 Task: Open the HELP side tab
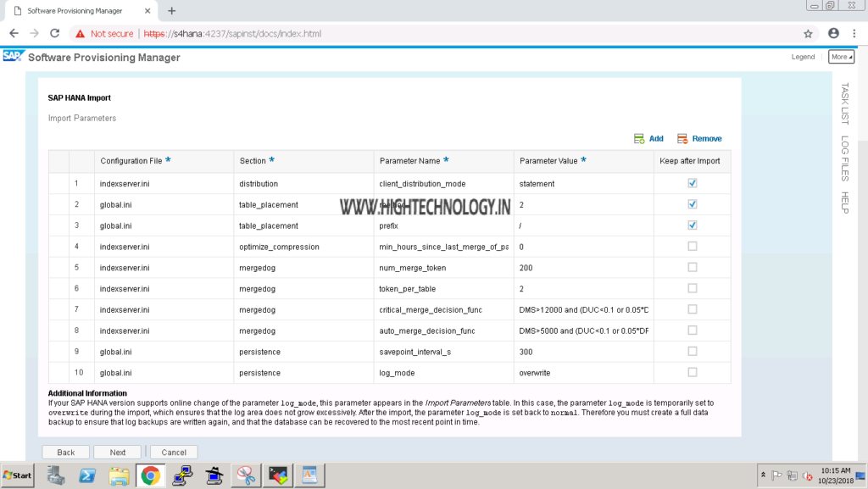point(845,203)
